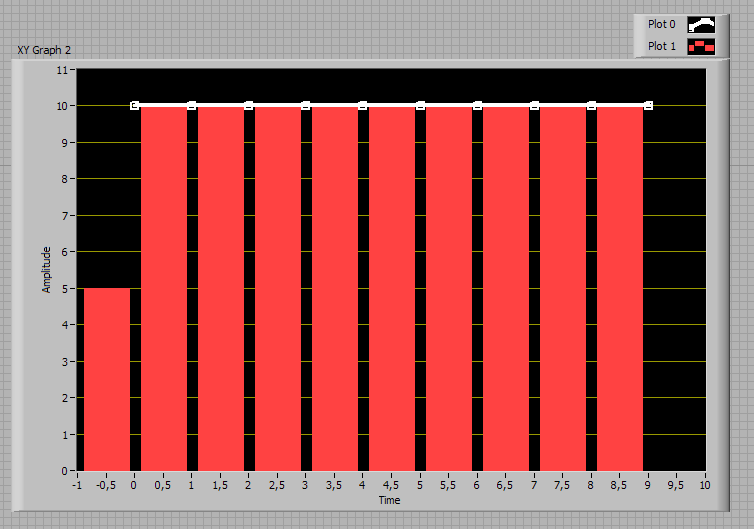Image resolution: width=754 pixels, height=529 pixels.
Task: Click the short red bar reaching amplitude 5
Action: tap(107, 379)
